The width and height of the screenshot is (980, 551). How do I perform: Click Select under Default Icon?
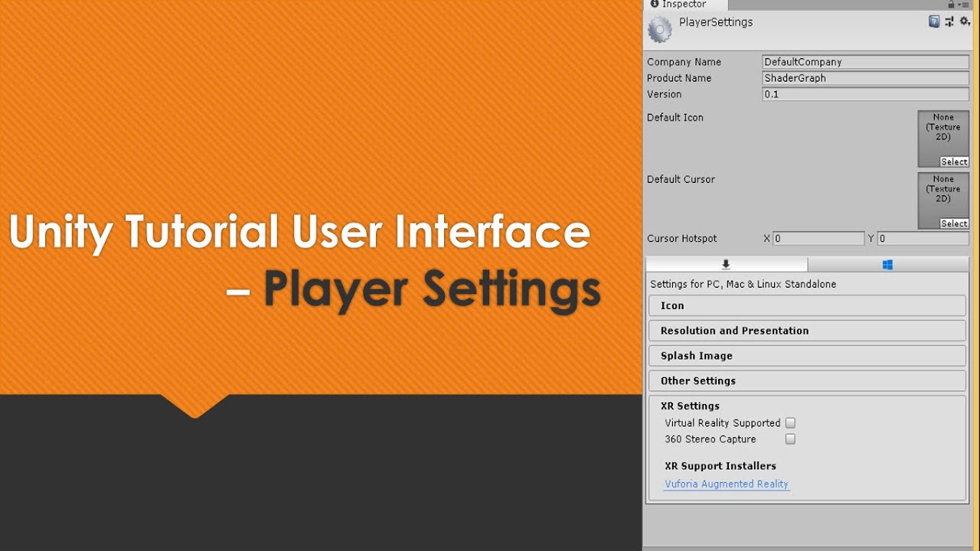pos(954,161)
